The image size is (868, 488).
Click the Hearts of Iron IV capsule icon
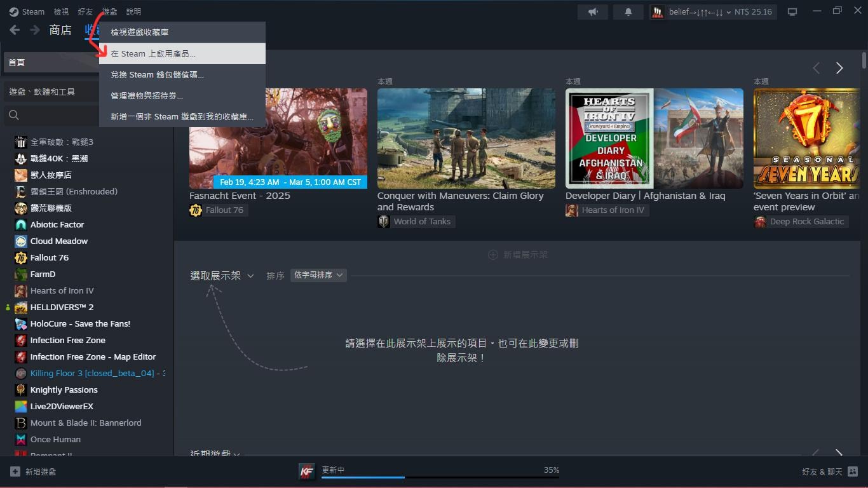point(571,210)
